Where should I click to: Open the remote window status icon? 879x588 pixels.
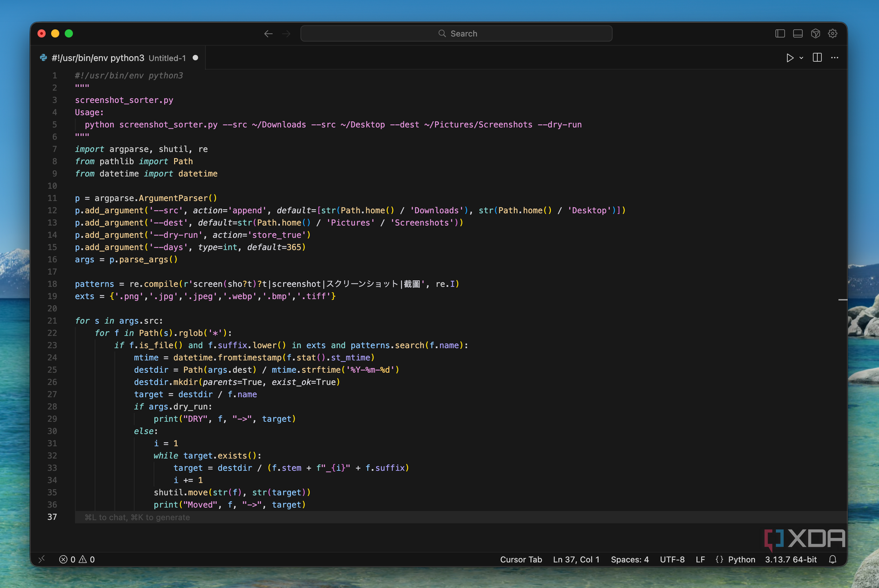point(42,559)
